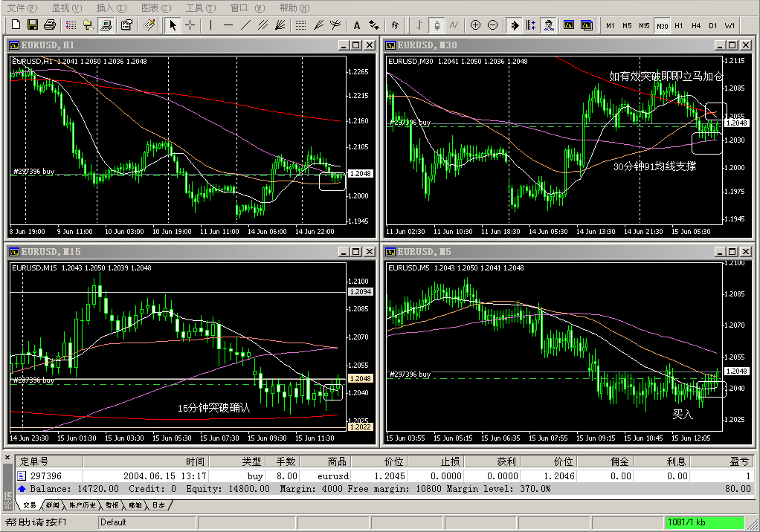
Task: Toggle the Terminal window toolbar button
Action: click(106, 25)
